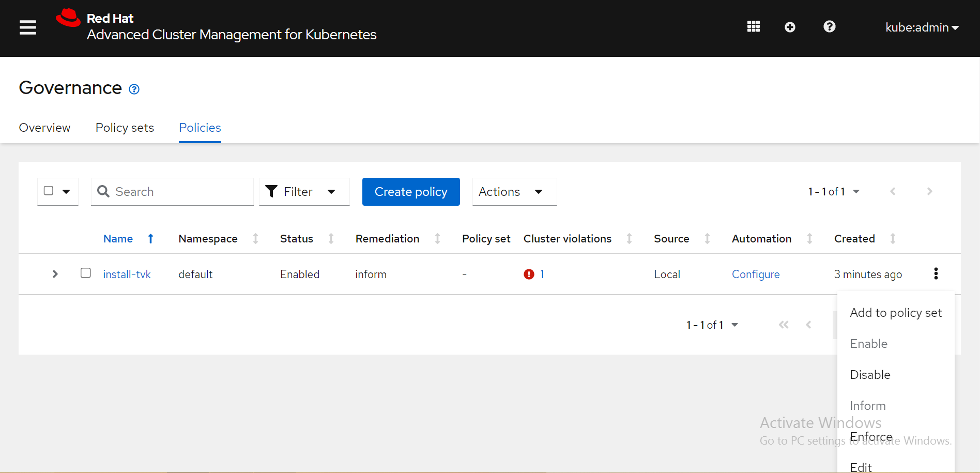Click the plus add resource icon
The height and width of the screenshot is (473, 980).
[790, 27]
